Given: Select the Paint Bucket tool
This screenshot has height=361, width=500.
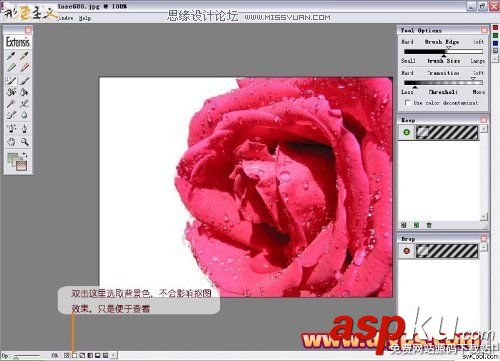Looking at the screenshot, I should [24, 92].
